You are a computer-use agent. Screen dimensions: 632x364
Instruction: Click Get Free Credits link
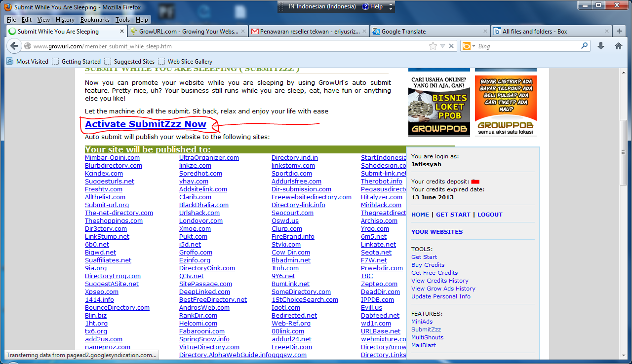pyautogui.click(x=434, y=273)
